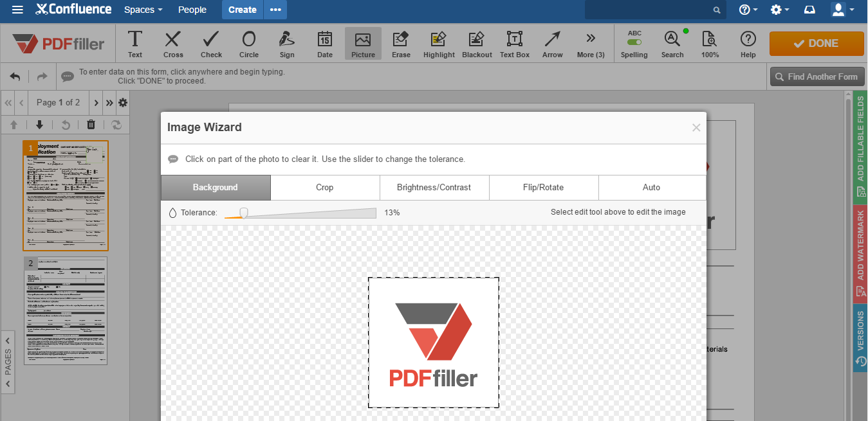This screenshot has height=421, width=868.
Task: Open the Confluence help dropdown
Action: [x=748, y=10]
